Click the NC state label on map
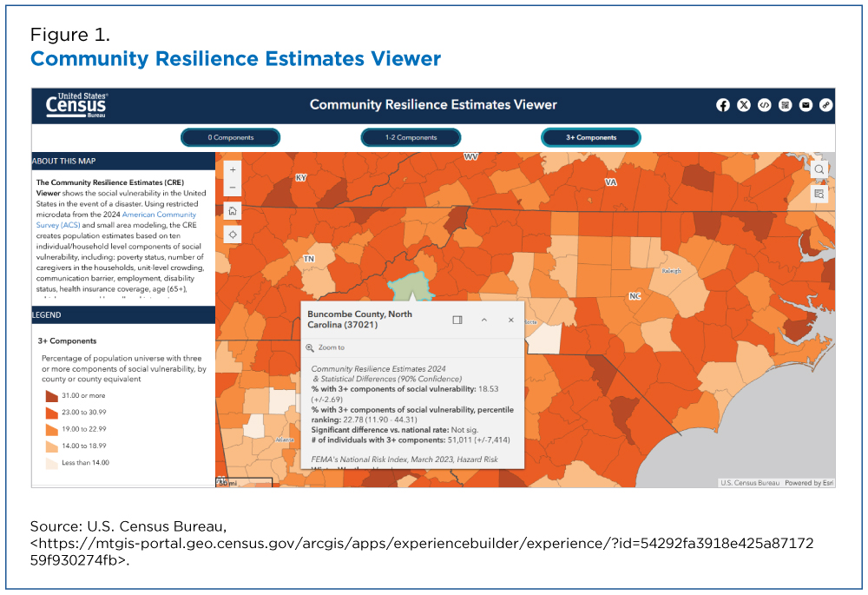 (635, 296)
